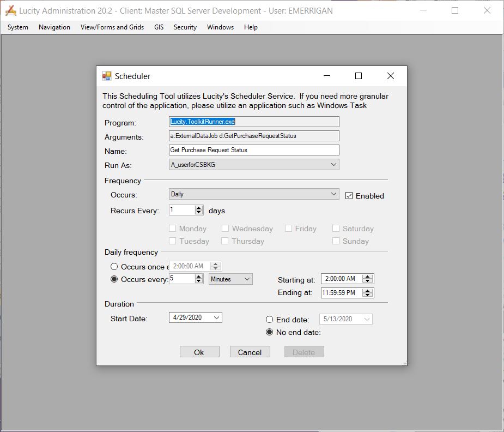504x432 pixels.
Task: Maximize the Scheduler dialog
Action: 359,76
